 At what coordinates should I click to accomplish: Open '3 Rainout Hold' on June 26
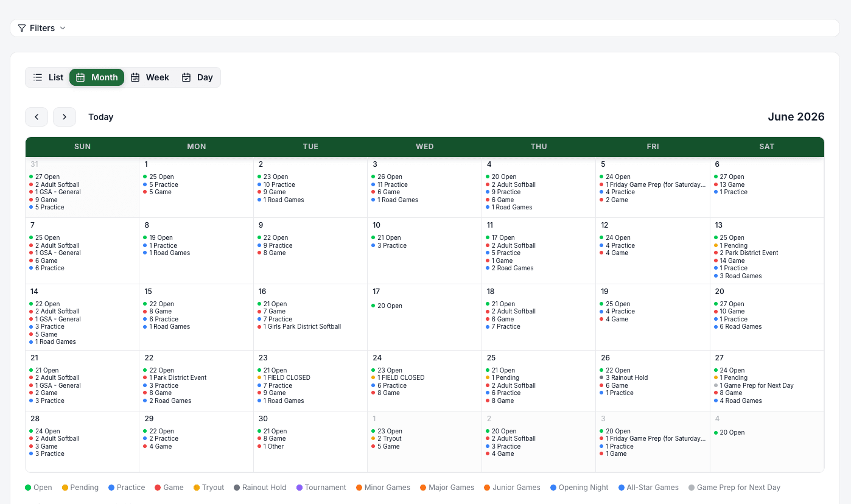624,378
